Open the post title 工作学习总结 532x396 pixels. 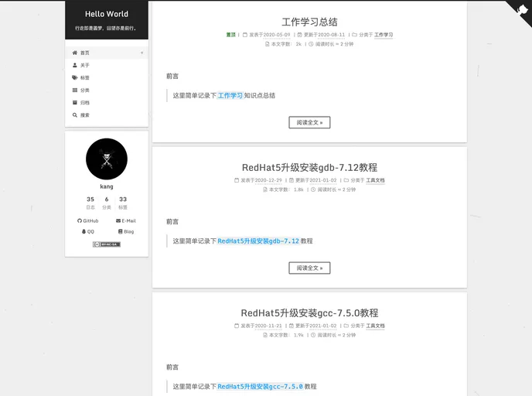pyautogui.click(x=309, y=22)
